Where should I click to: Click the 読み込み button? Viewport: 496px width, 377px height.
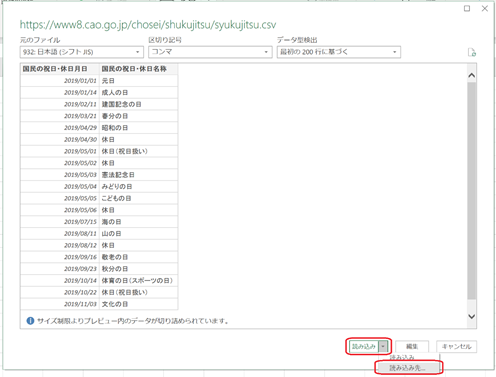click(364, 347)
